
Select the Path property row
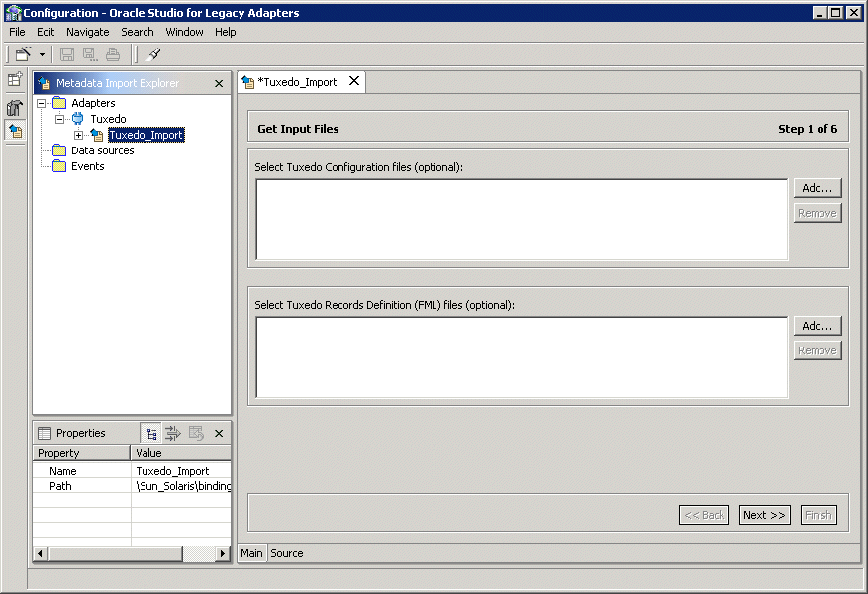(x=132, y=486)
